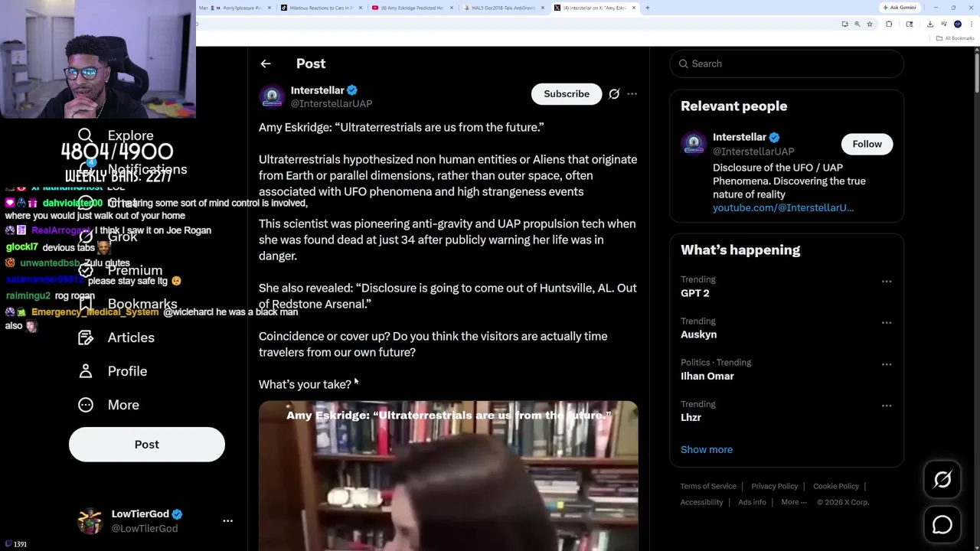Screen dimensions: 980x551
Task: Switch to Amy Eskridge Predicted tab
Action: pyautogui.click(x=412, y=8)
